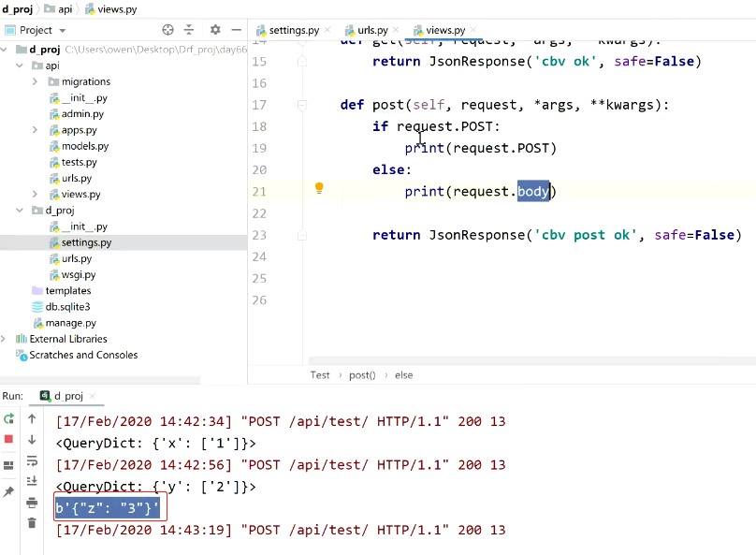Click the Locate/Scroll from Source target icon
The height and width of the screenshot is (555, 756).
pos(167,30)
